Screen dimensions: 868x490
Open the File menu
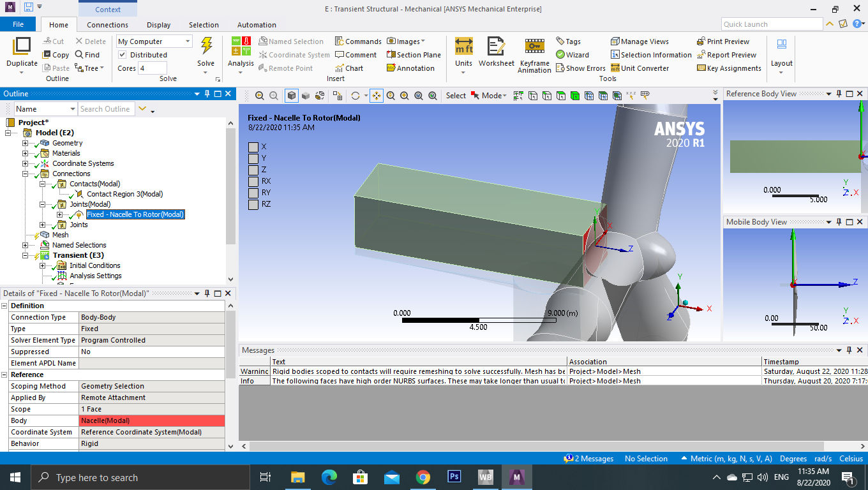point(18,24)
